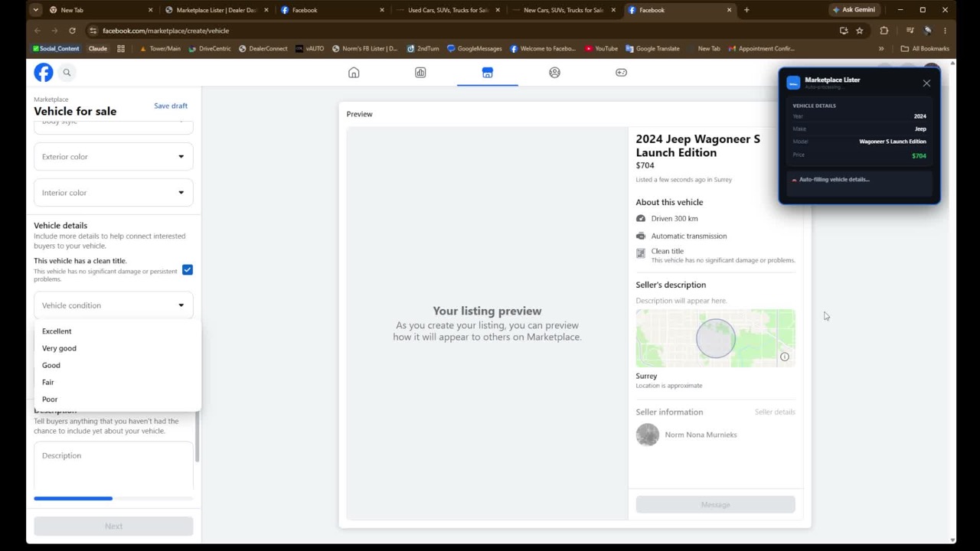This screenshot has height=551, width=980.
Task: Switch to the Used Cars browser tab
Action: (447, 10)
